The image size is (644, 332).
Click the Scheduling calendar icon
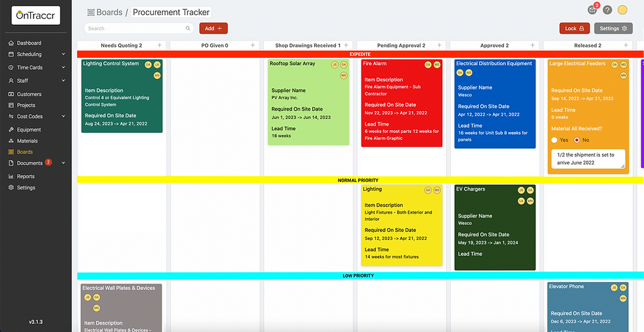point(11,54)
